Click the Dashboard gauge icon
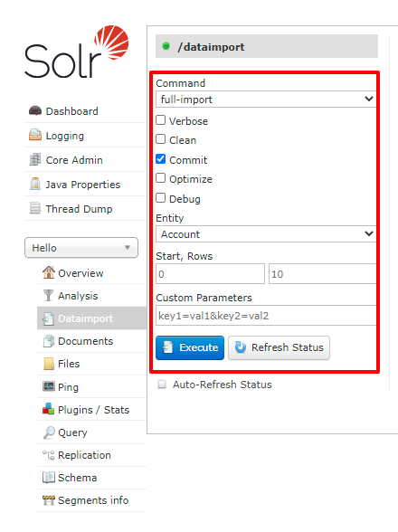Screen dimensions: 398x532 (x=35, y=110)
